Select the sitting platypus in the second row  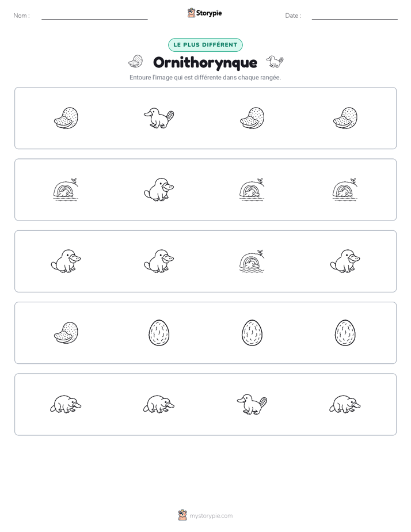click(159, 189)
